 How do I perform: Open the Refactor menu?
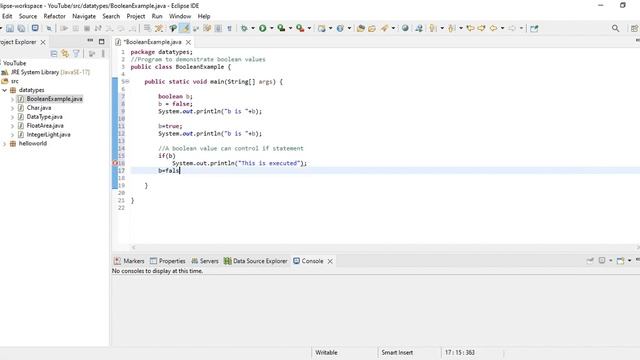(x=54, y=16)
